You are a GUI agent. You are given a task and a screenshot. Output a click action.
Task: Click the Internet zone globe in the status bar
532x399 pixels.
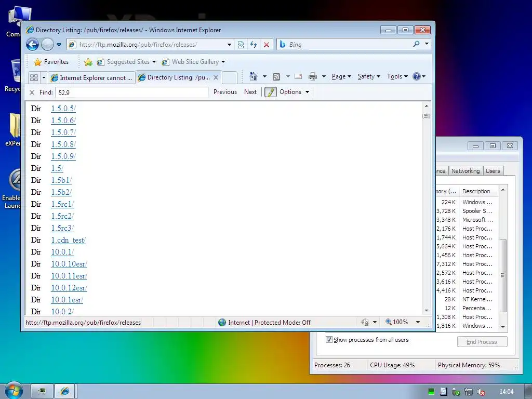tap(222, 322)
